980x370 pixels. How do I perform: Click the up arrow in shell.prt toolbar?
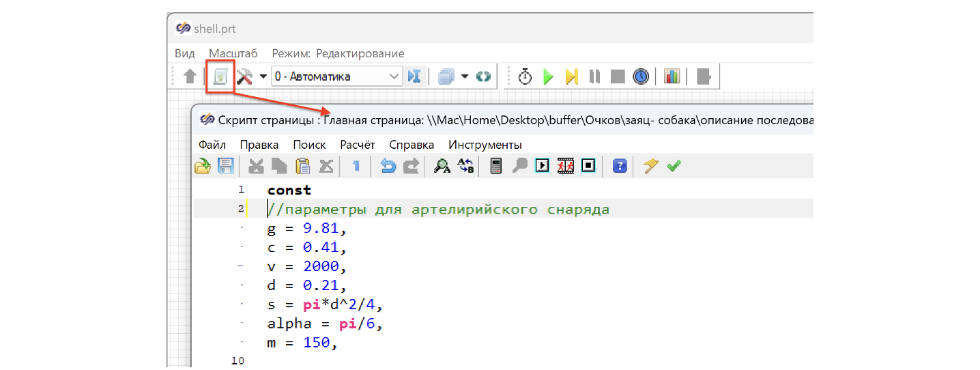click(190, 76)
